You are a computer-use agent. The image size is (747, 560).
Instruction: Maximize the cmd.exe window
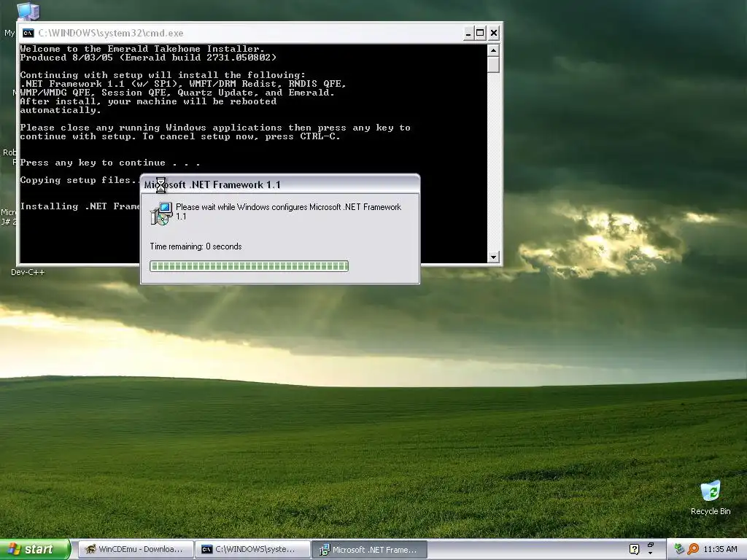[x=480, y=33]
